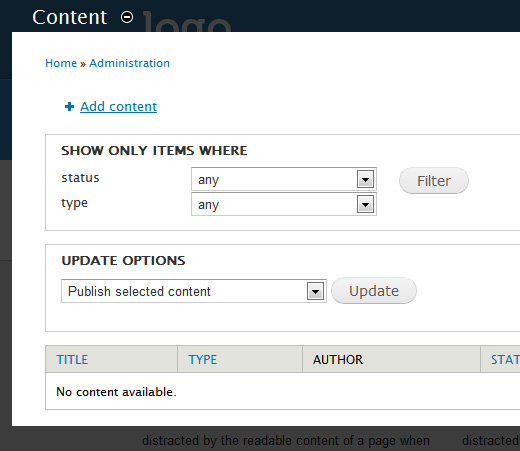This screenshot has width=520, height=451.
Task: Open the Add content link
Action: (118, 107)
